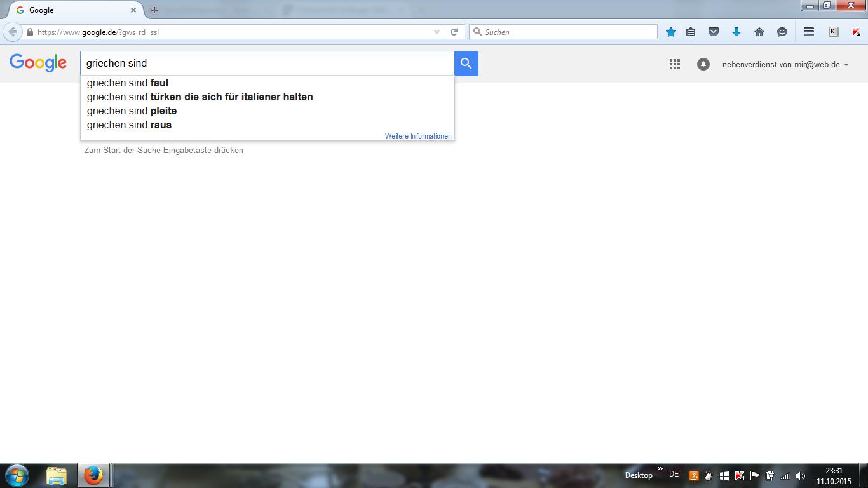Click the Desktop toolbar label
The image size is (868, 488).
(x=639, y=475)
